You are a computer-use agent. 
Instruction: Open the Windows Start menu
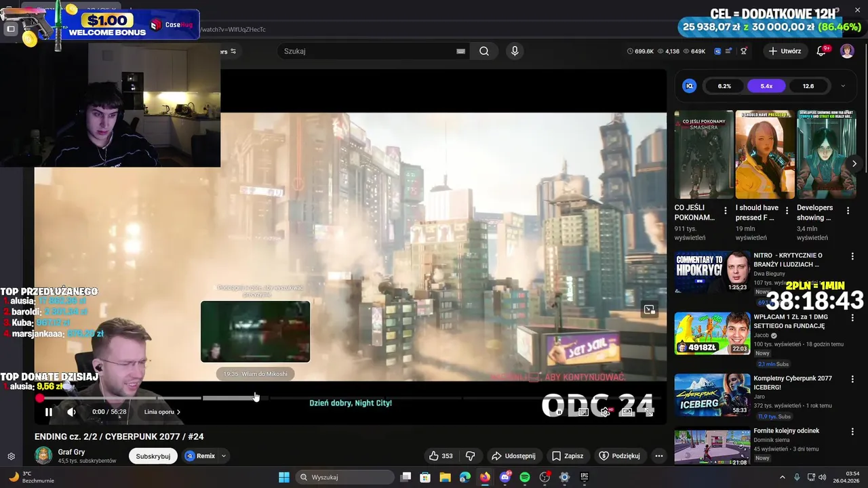284,477
